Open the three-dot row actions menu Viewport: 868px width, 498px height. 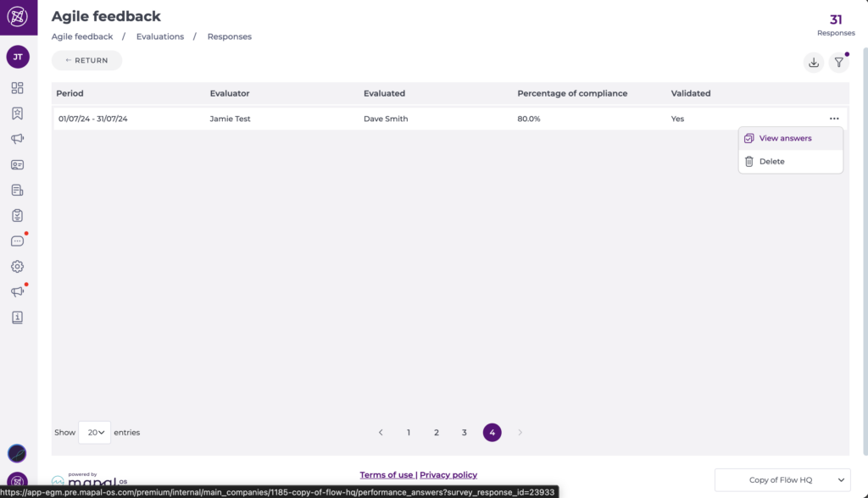click(x=834, y=119)
